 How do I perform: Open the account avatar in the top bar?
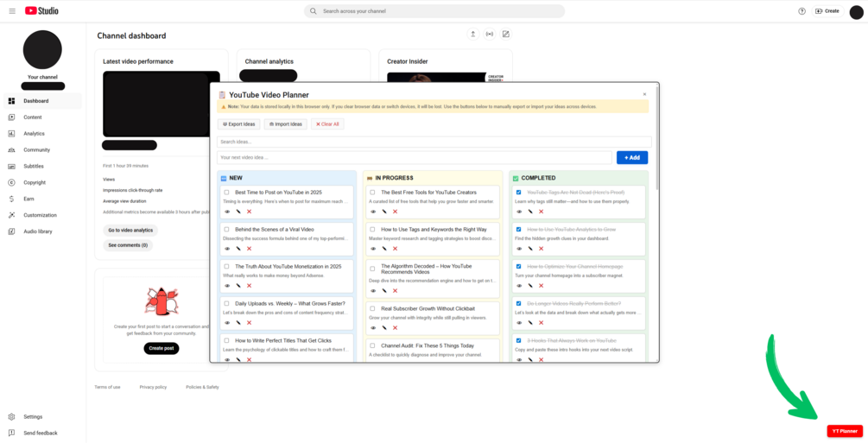(x=857, y=12)
